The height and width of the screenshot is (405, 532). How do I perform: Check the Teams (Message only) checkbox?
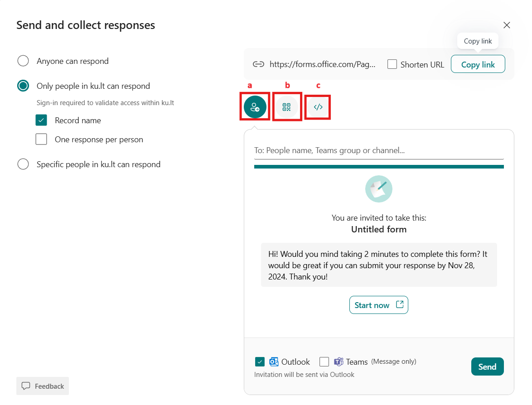(324, 362)
